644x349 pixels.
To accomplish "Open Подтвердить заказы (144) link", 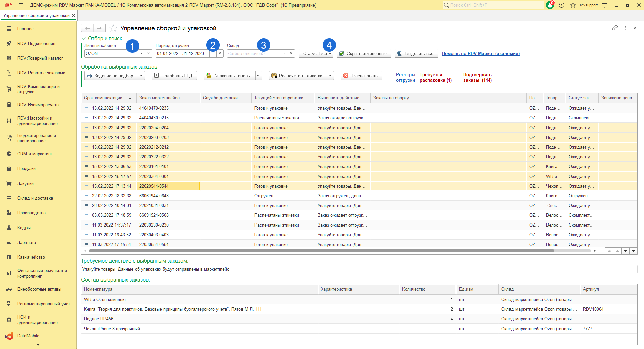I will 477,77.
